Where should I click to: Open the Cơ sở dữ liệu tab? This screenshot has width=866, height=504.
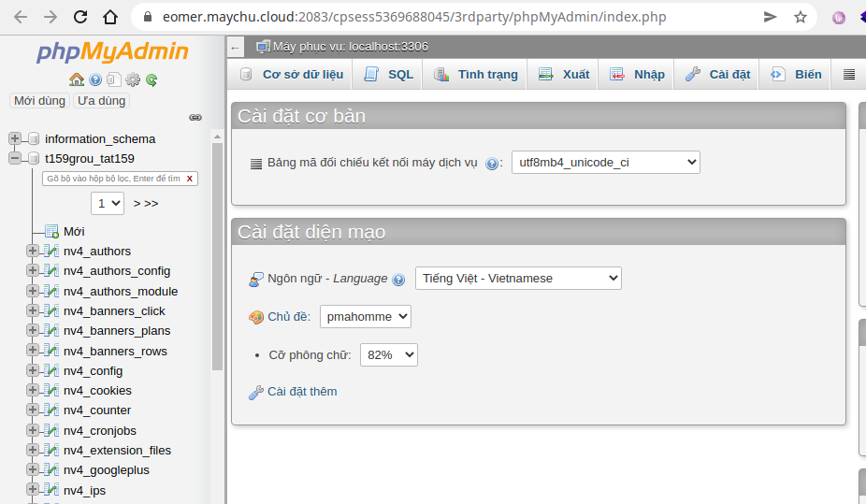pyautogui.click(x=293, y=75)
